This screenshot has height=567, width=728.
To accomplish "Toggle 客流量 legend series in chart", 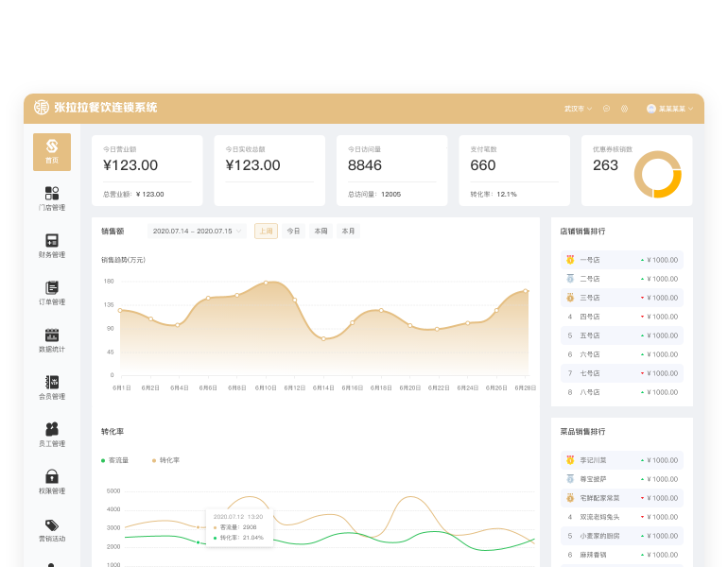I will point(115,460).
